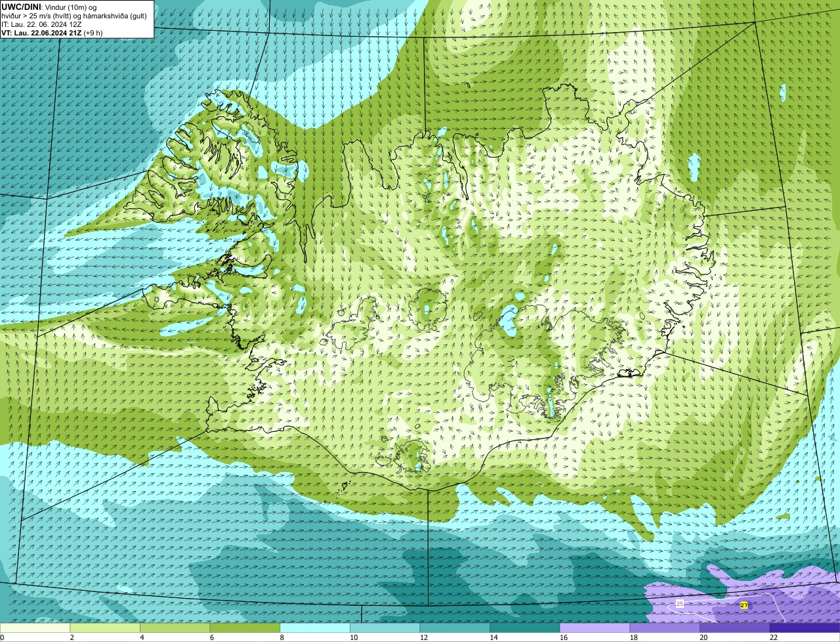The height and width of the screenshot is (642, 840).
Task: Click the light lavender 16–18 m/s swatch
Action: click(595, 628)
